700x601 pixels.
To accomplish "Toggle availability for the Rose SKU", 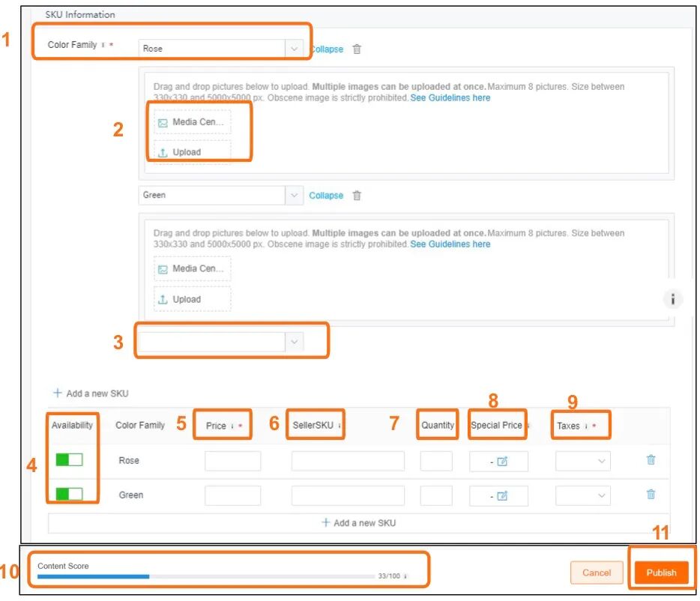I will [x=69, y=459].
